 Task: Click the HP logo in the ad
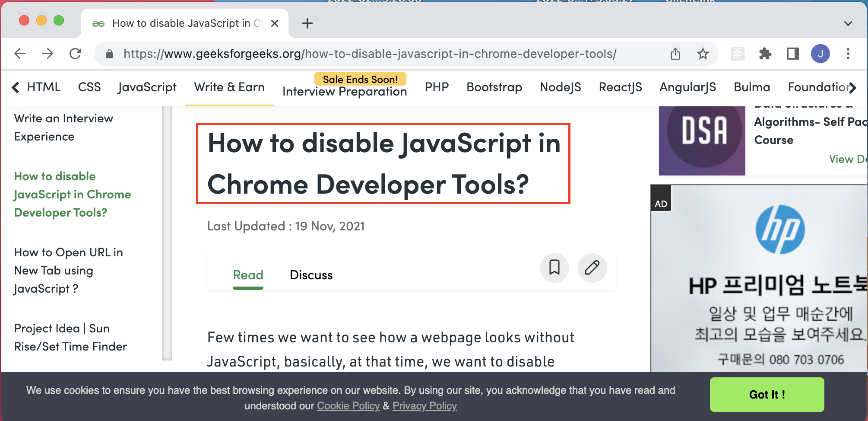[780, 230]
